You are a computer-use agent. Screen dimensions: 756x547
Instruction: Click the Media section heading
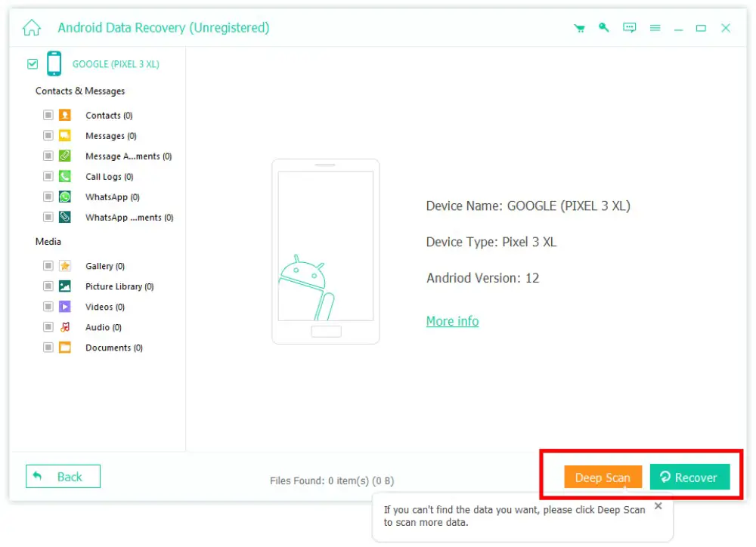48,242
